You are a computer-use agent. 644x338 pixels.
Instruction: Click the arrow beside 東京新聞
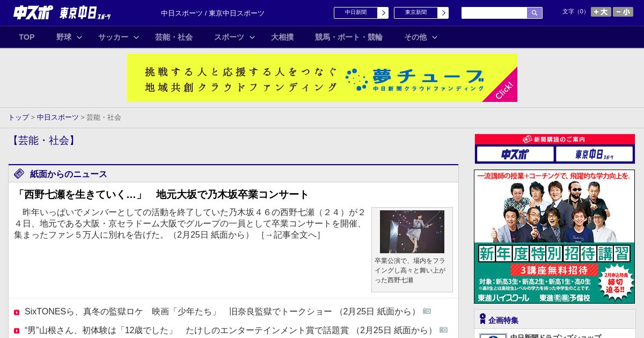tap(443, 13)
